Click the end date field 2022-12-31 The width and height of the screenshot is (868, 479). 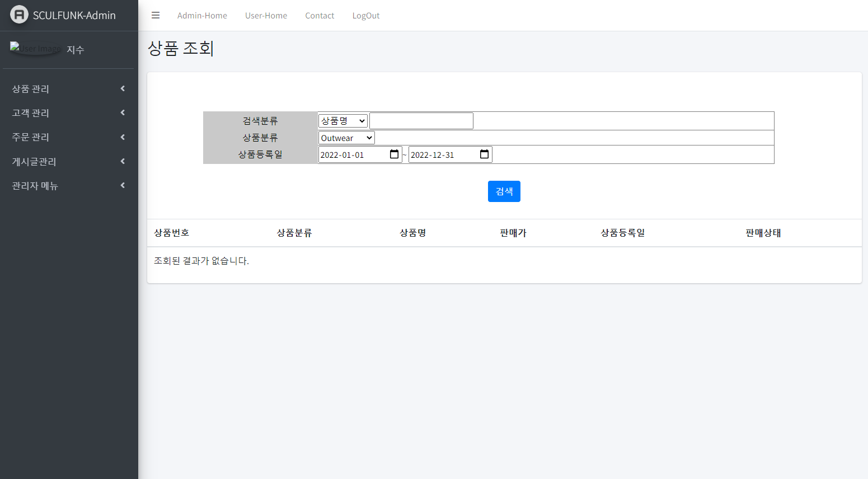click(450, 154)
